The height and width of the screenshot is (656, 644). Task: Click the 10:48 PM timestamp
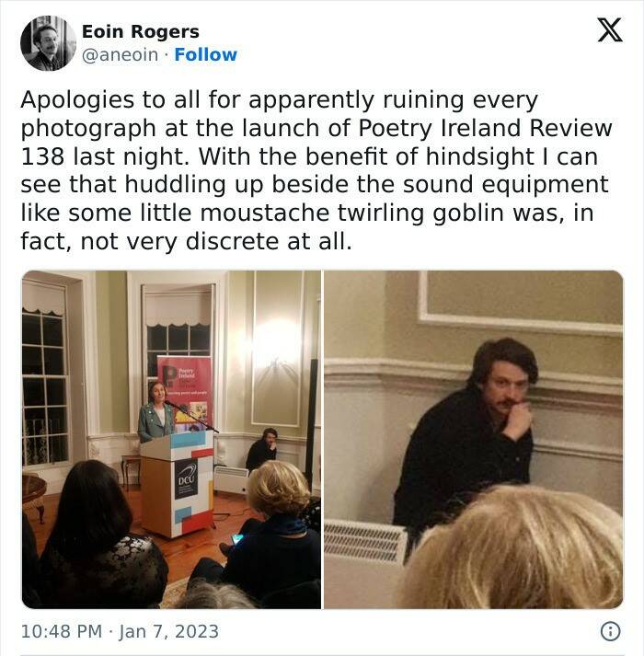58,631
